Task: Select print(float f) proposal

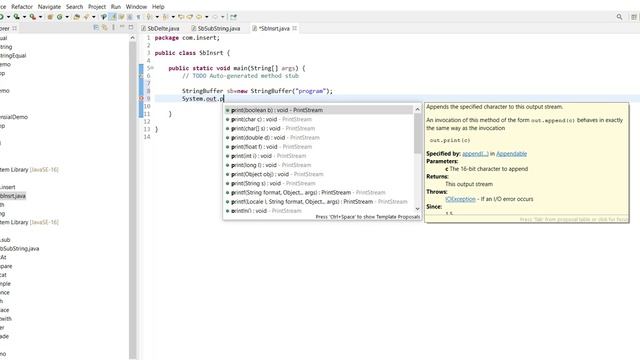Action: (x=319, y=147)
